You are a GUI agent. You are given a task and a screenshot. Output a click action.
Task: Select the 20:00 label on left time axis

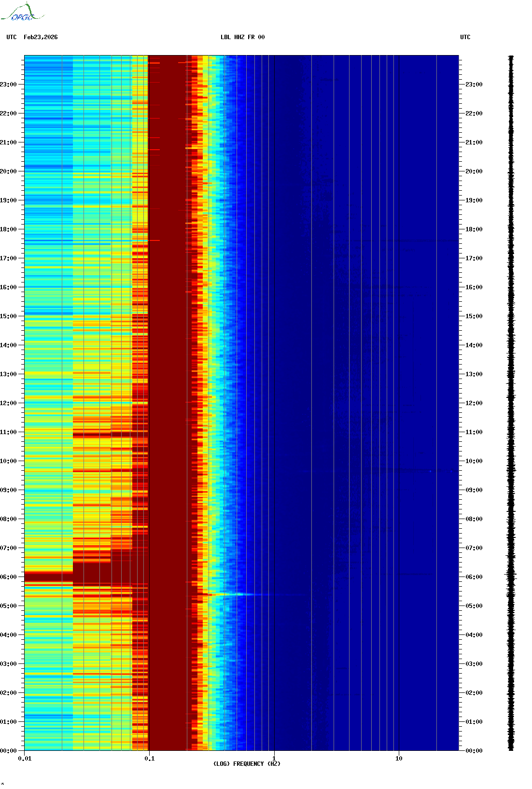click(8, 171)
